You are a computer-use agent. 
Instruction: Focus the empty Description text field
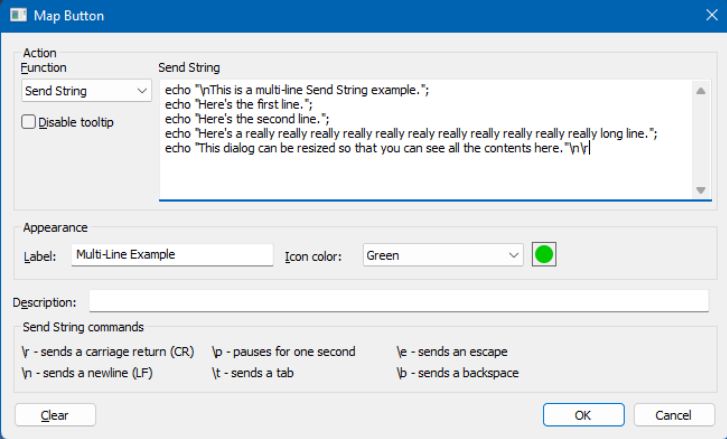[400, 301]
